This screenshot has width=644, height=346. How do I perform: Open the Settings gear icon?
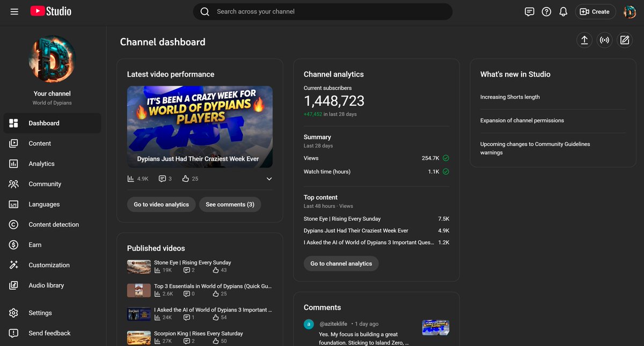tap(14, 313)
